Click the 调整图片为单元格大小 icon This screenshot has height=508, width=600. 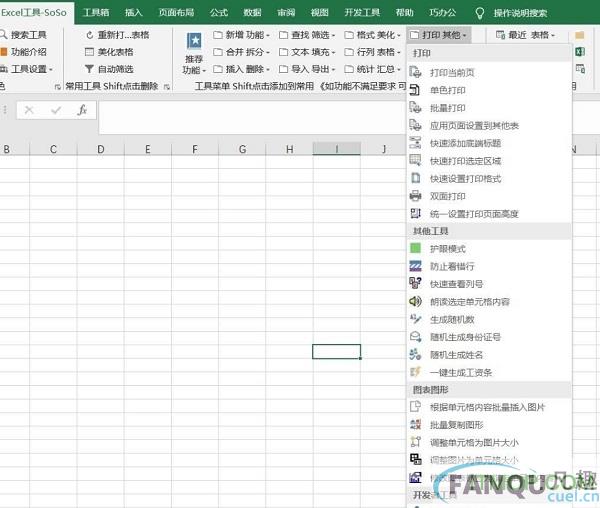tap(415, 459)
